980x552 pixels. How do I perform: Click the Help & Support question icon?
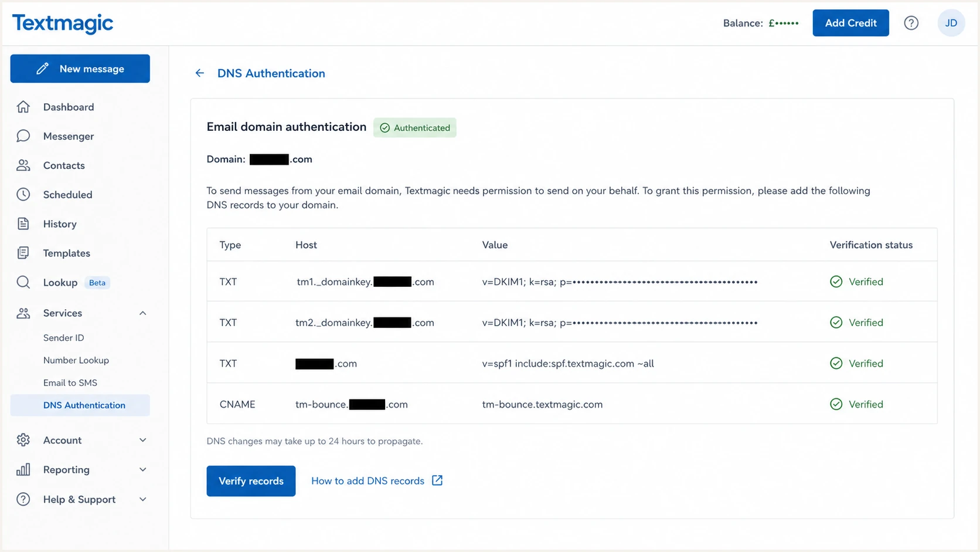(23, 499)
